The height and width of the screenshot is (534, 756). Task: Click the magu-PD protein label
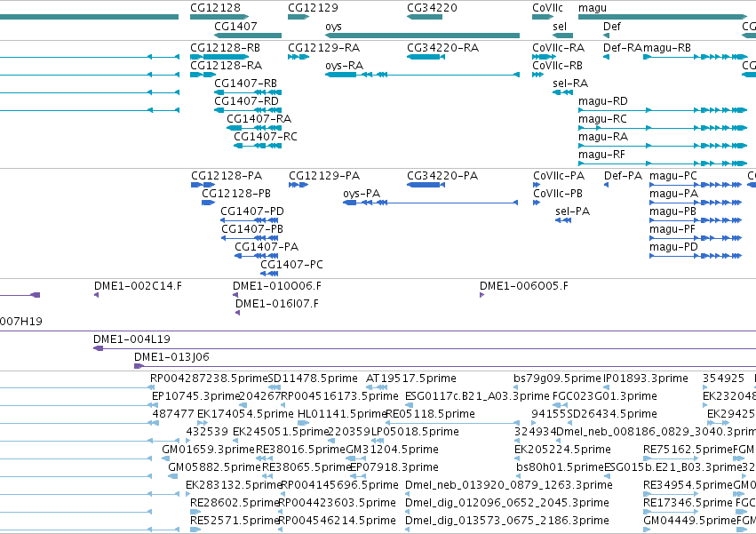point(673,247)
